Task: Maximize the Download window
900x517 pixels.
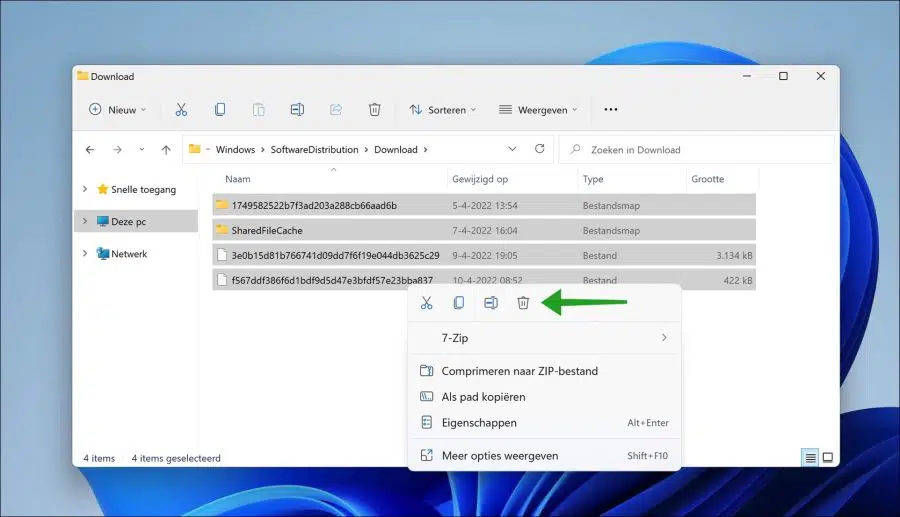Action: (783, 76)
